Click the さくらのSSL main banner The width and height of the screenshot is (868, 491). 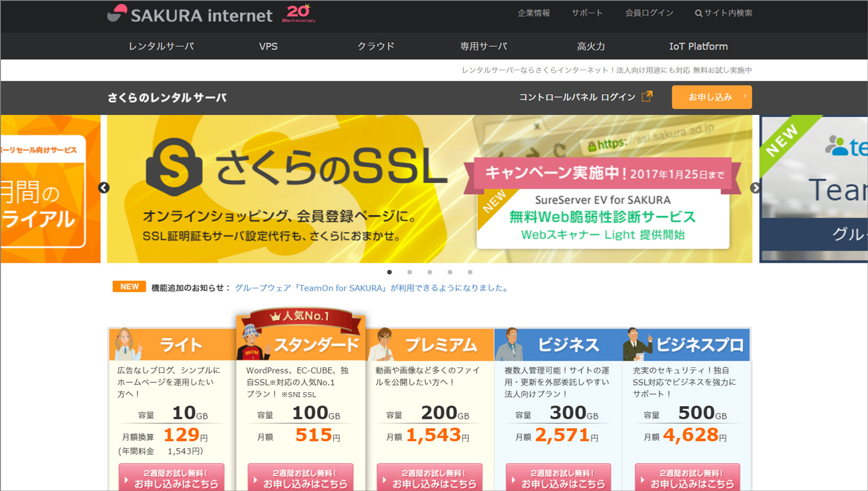pyautogui.click(x=429, y=189)
